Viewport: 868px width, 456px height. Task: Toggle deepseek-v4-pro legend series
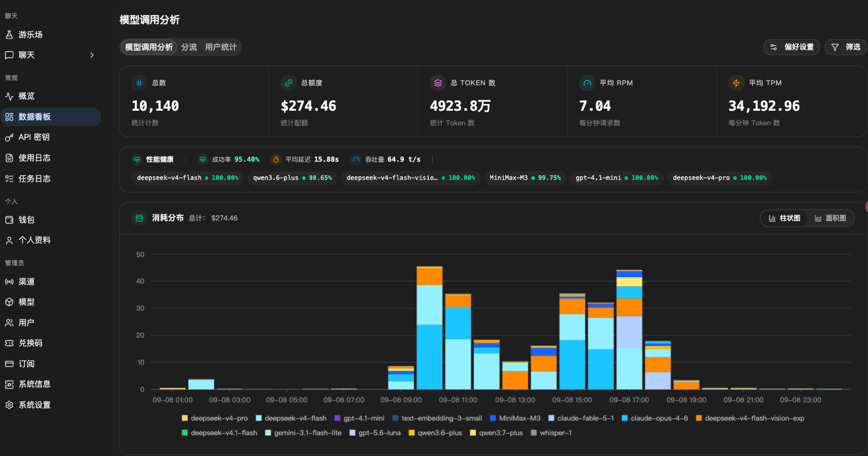(x=214, y=419)
